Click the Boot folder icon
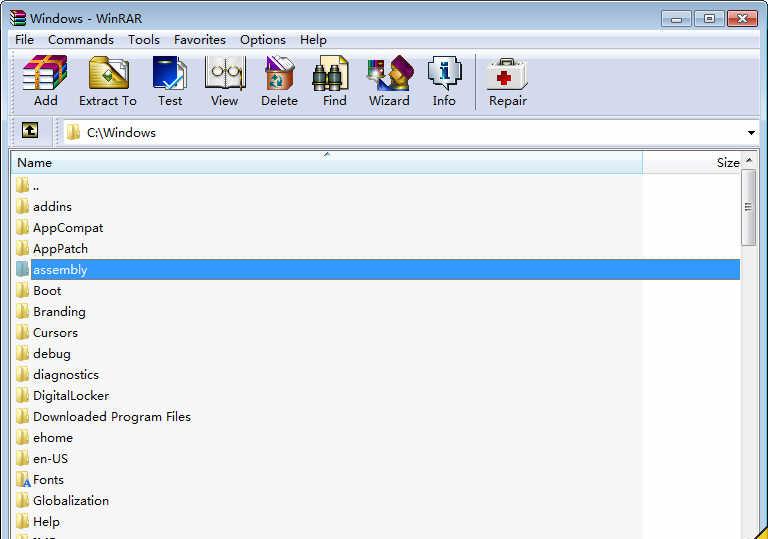The image size is (768, 539). [23, 290]
